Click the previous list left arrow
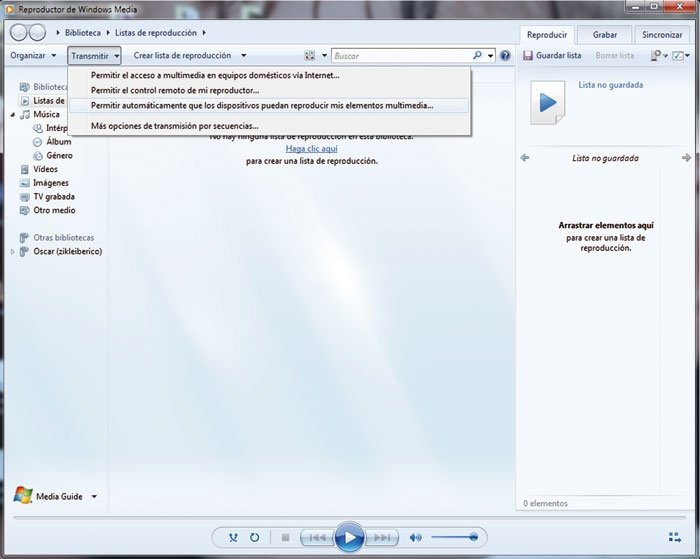Image resolution: width=700 pixels, height=559 pixels. [525, 158]
